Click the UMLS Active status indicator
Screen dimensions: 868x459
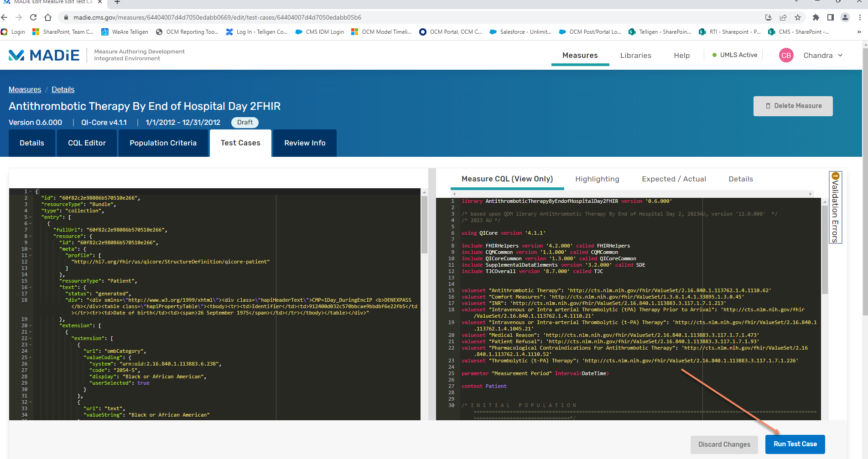pos(735,55)
